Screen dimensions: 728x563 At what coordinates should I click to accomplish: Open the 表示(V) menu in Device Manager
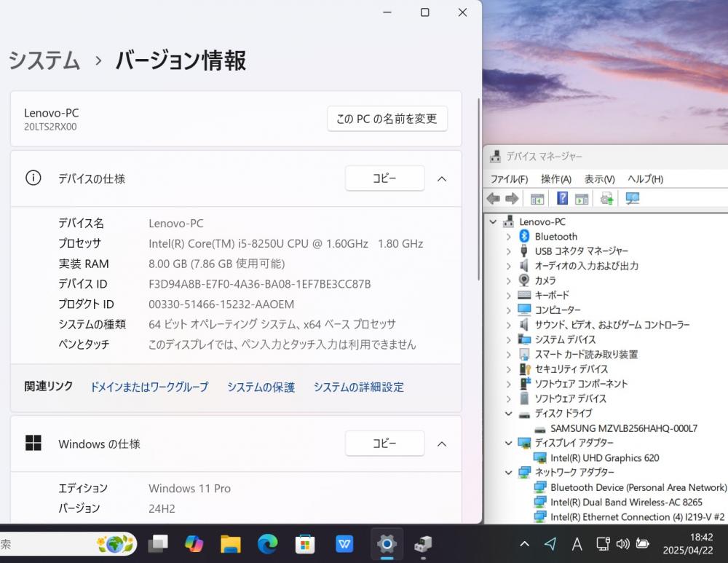coord(599,179)
